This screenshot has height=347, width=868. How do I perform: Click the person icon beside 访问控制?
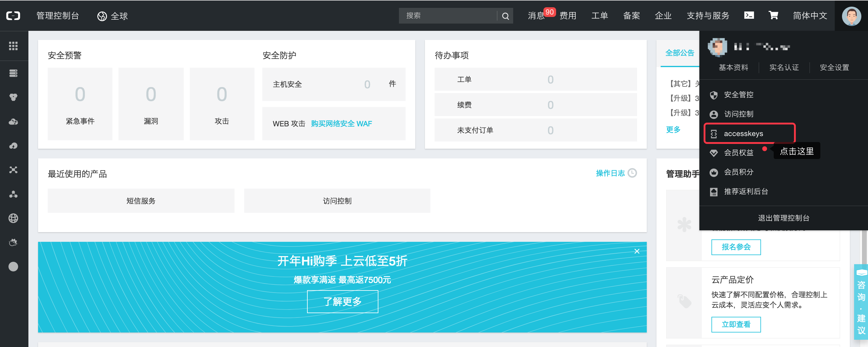(x=713, y=114)
